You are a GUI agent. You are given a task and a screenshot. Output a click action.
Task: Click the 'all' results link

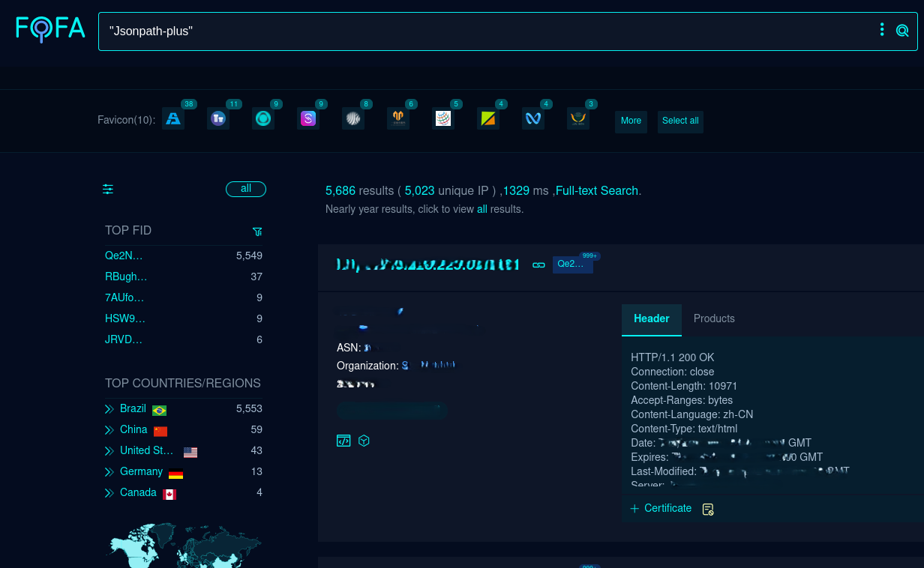[482, 209]
